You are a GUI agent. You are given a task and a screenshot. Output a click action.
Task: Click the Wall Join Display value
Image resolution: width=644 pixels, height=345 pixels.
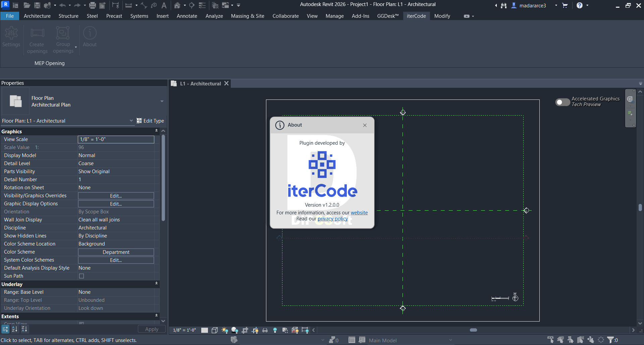[x=116, y=220]
